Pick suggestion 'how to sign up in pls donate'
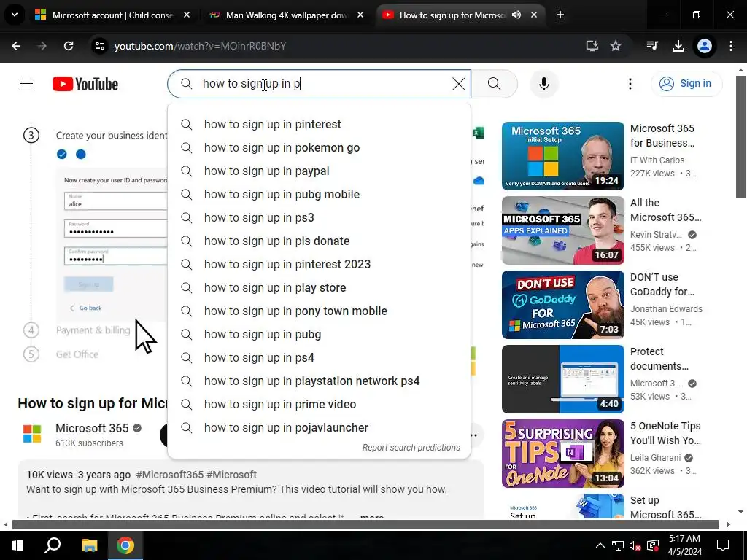Viewport: 747px width, 560px height. [320, 241]
